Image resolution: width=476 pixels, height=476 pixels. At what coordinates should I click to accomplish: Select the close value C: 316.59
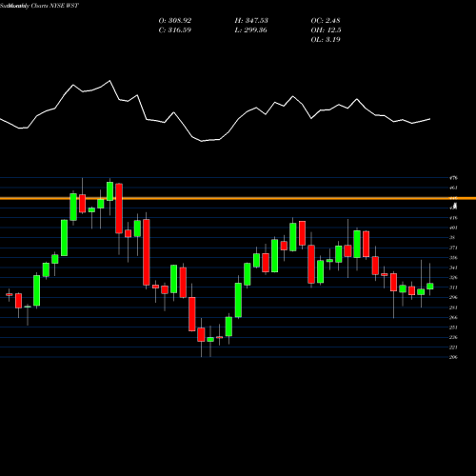pyautogui.click(x=175, y=30)
